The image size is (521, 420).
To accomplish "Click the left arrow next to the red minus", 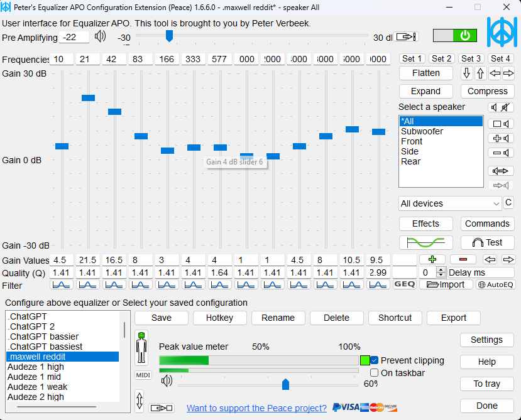I will pos(490,259).
